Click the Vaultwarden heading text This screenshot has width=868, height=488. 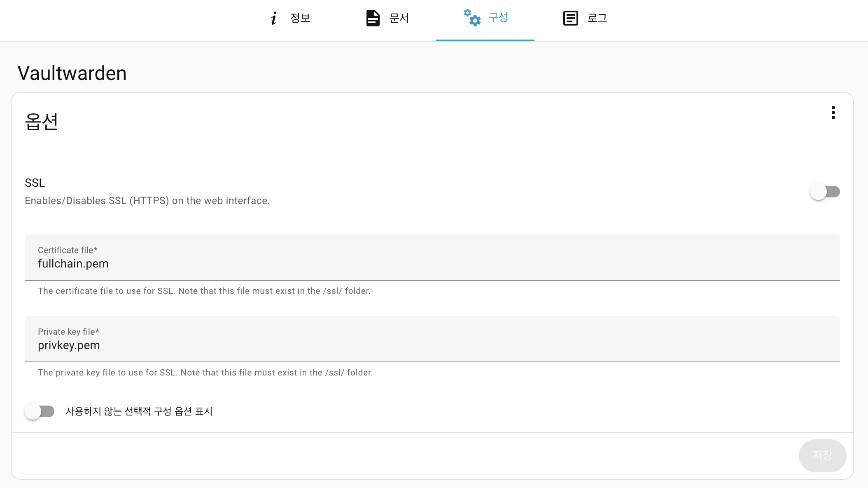(72, 73)
